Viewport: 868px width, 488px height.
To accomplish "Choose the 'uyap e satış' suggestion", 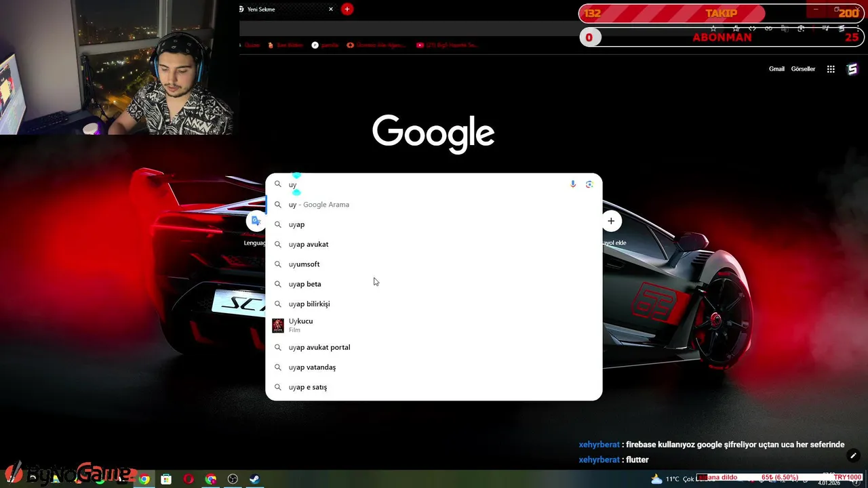I will 434,387.
